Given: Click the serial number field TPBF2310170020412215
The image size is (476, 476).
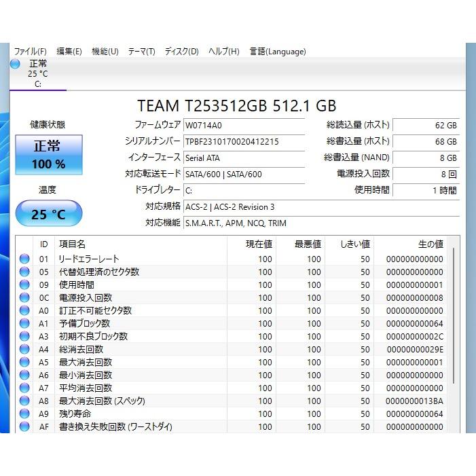Looking at the screenshot, I should point(244,142).
